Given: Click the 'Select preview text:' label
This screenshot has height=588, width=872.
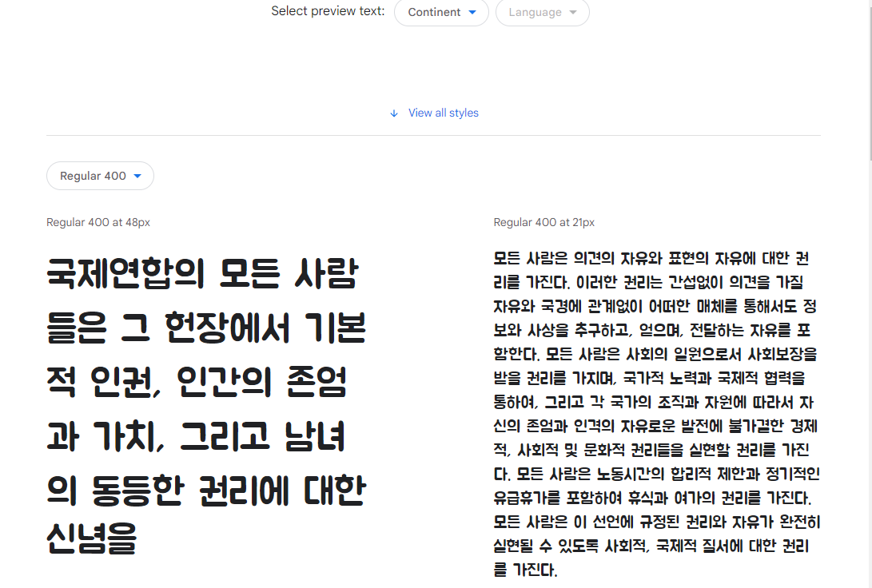Looking at the screenshot, I should pos(328,11).
